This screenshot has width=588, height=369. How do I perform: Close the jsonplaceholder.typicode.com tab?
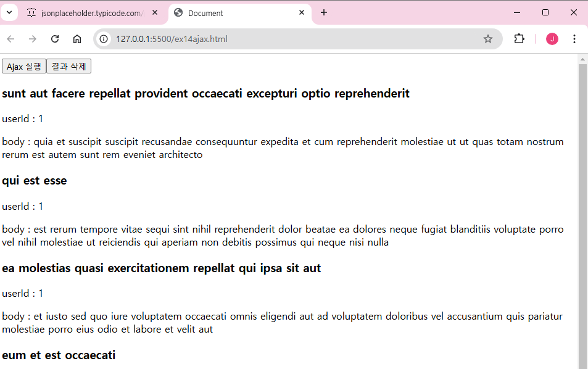(154, 13)
